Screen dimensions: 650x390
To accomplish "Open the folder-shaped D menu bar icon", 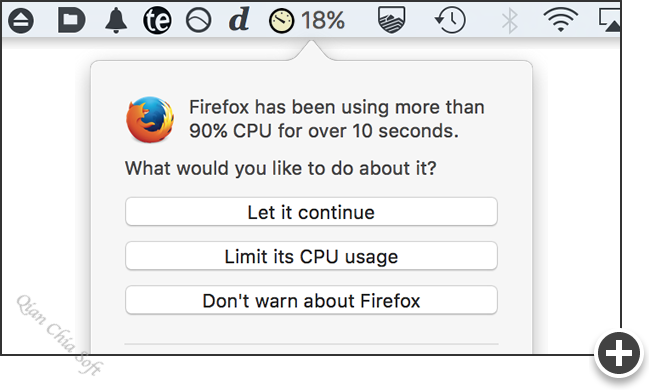I will (71, 19).
